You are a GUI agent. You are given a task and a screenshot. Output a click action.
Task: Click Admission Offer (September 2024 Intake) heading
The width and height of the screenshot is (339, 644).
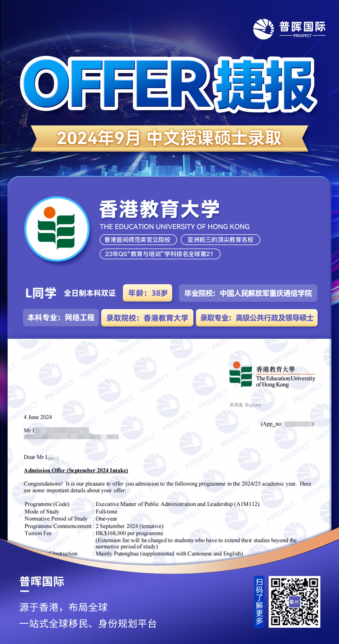(76, 470)
